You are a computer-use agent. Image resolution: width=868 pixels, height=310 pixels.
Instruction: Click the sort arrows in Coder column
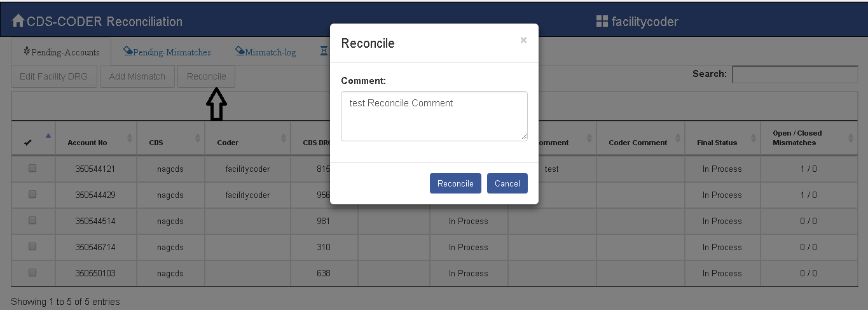tap(284, 138)
